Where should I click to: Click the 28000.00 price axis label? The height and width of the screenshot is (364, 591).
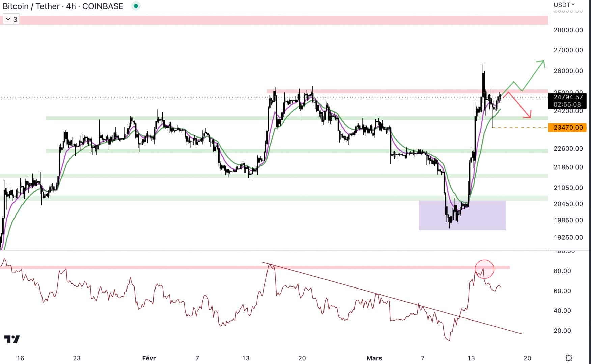tap(568, 30)
